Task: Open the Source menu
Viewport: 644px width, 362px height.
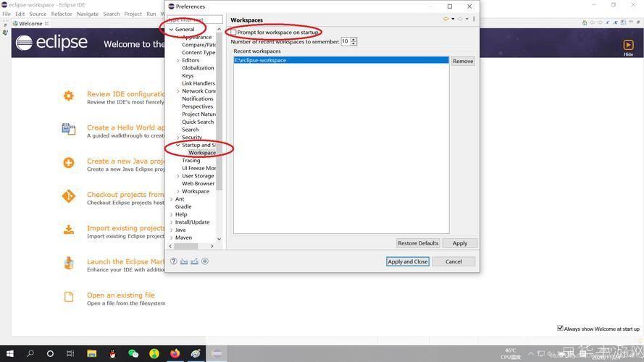Action: tap(38, 14)
